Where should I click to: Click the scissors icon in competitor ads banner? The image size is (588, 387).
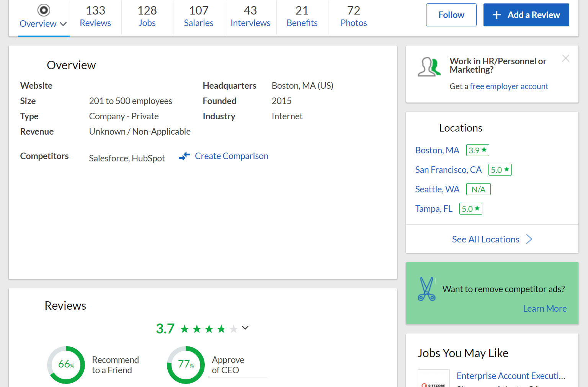426,289
